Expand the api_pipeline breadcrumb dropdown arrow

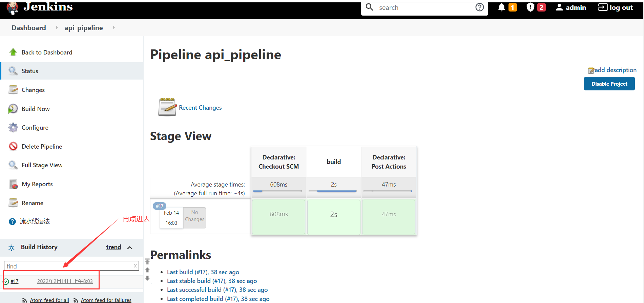pyautogui.click(x=114, y=28)
